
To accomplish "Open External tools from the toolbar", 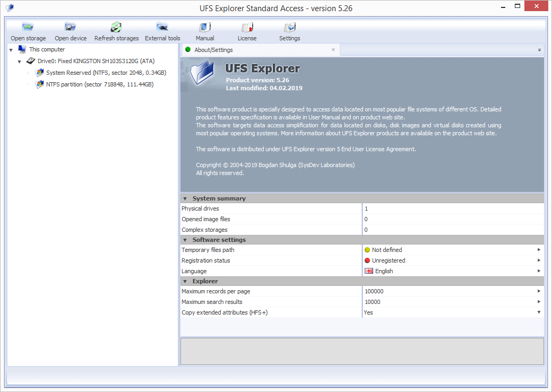I will tap(162, 28).
